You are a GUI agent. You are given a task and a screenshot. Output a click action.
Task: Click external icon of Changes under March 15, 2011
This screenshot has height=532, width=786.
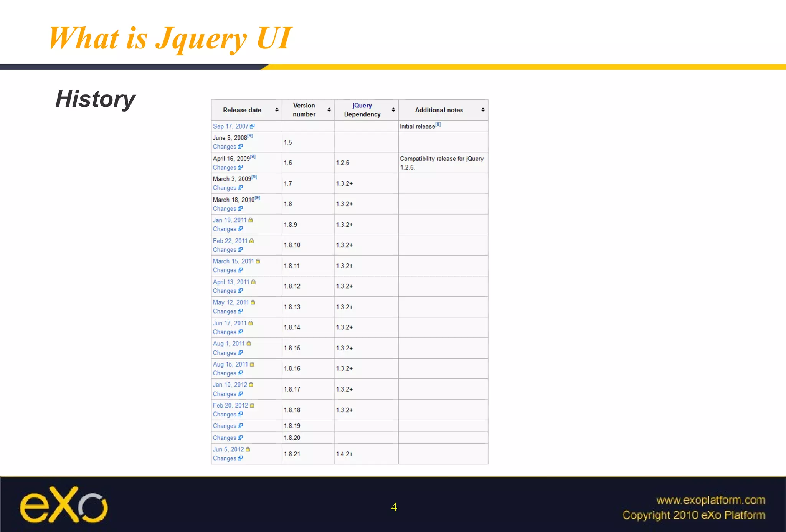coord(240,270)
